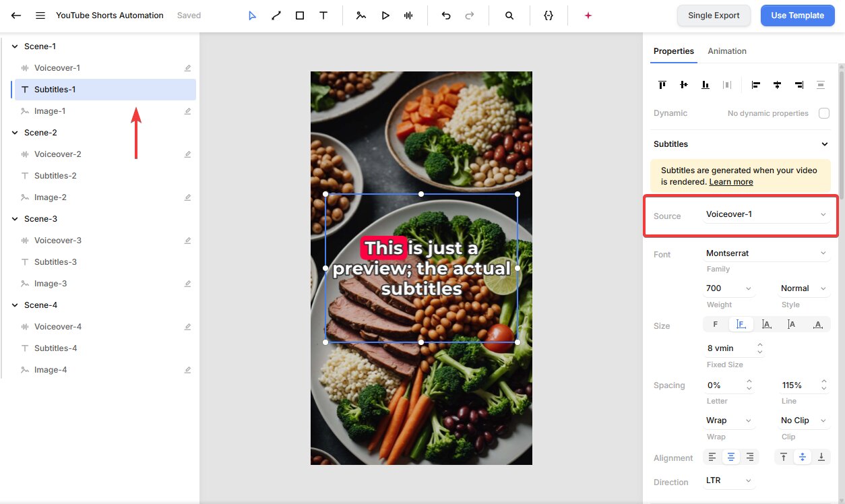Click the undo arrow icon
This screenshot has width=845, height=504.
[446, 15]
